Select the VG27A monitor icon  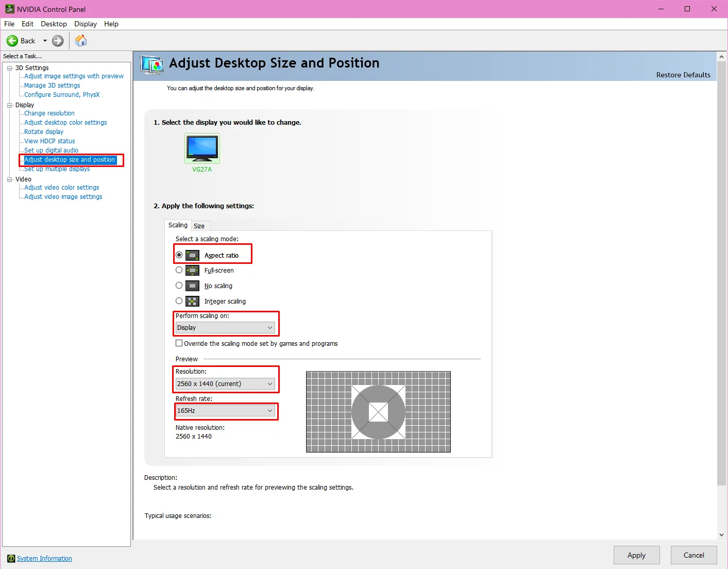(202, 148)
